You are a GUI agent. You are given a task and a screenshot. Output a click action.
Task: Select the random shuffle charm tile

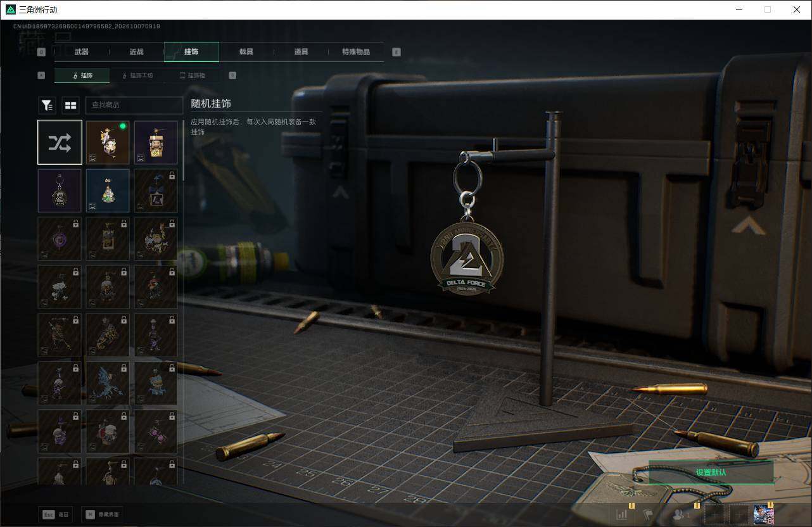pos(60,143)
